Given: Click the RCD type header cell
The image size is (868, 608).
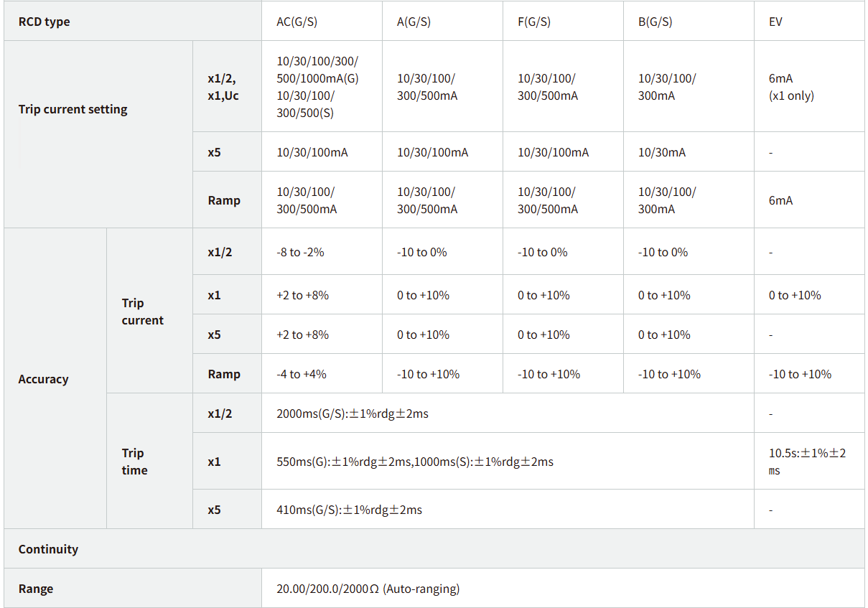Looking at the screenshot, I should click(x=45, y=22).
